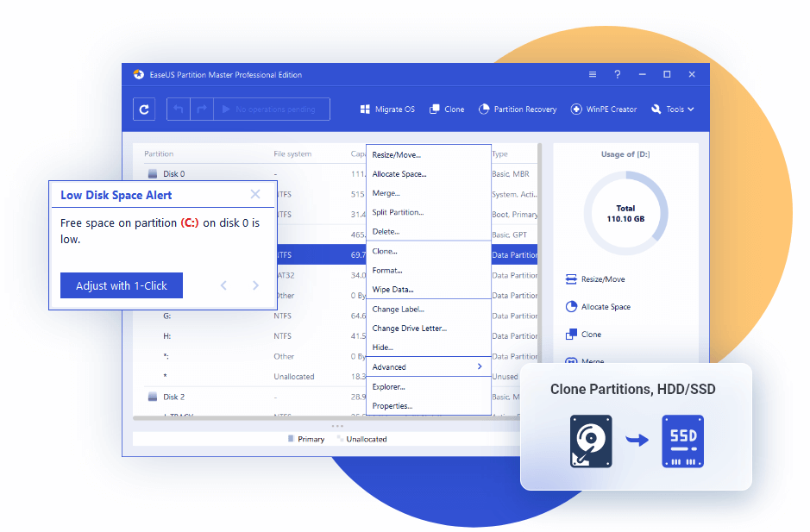Choose Split Partition... from context menu

(x=398, y=212)
